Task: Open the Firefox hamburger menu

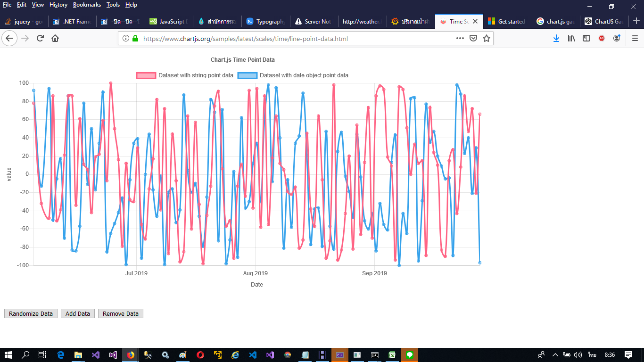Action: point(635,39)
